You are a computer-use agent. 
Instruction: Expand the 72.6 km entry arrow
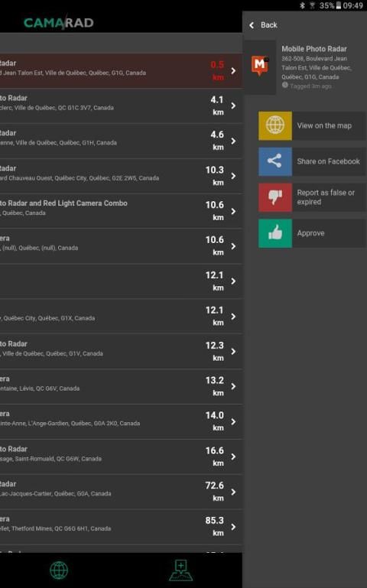[x=233, y=492]
